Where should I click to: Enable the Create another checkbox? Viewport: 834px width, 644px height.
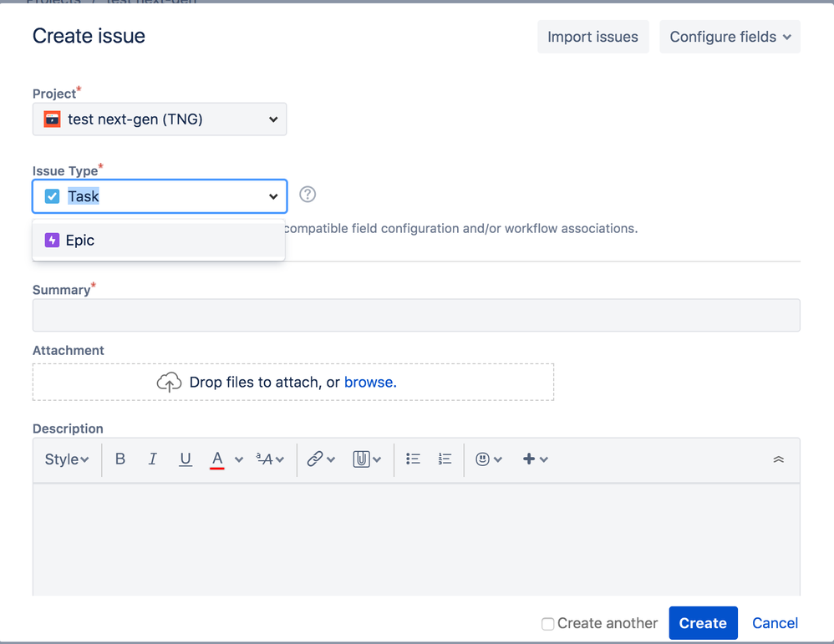548,623
